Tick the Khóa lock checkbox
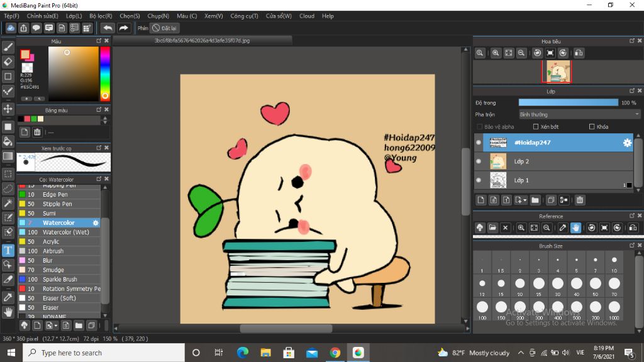644x362 pixels. 592,127
